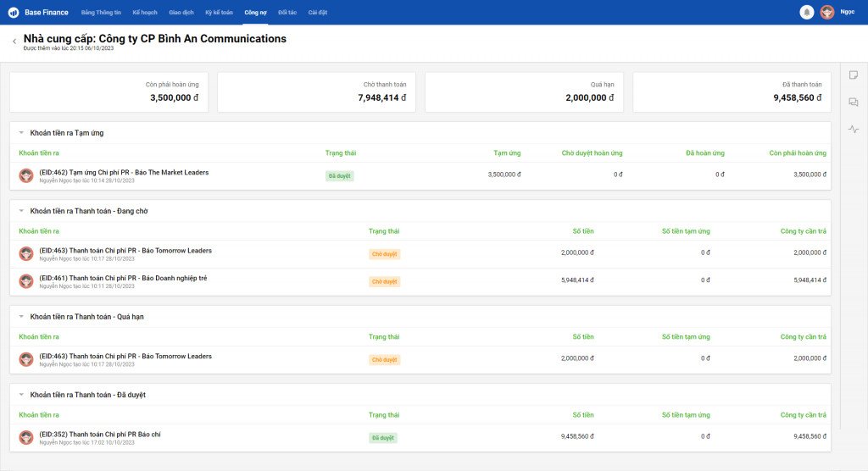The height and width of the screenshot is (471, 868).
Task: Open EID:352 Thanh toán Chi phí PR Báo chí
Action: pyautogui.click(x=100, y=435)
